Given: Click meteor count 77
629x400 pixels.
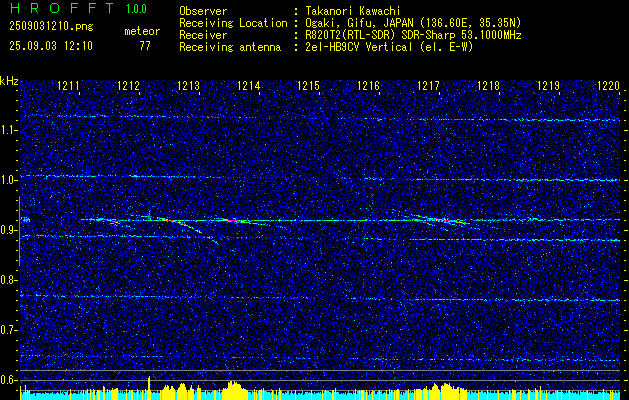Looking at the screenshot, I should pyautogui.click(x=145, y=46).
